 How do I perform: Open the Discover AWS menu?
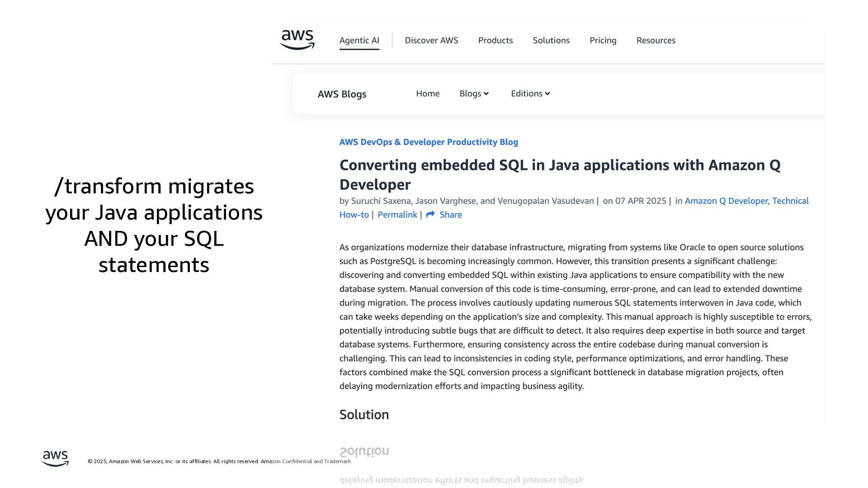pyautogui.click(x=431, y=40)
